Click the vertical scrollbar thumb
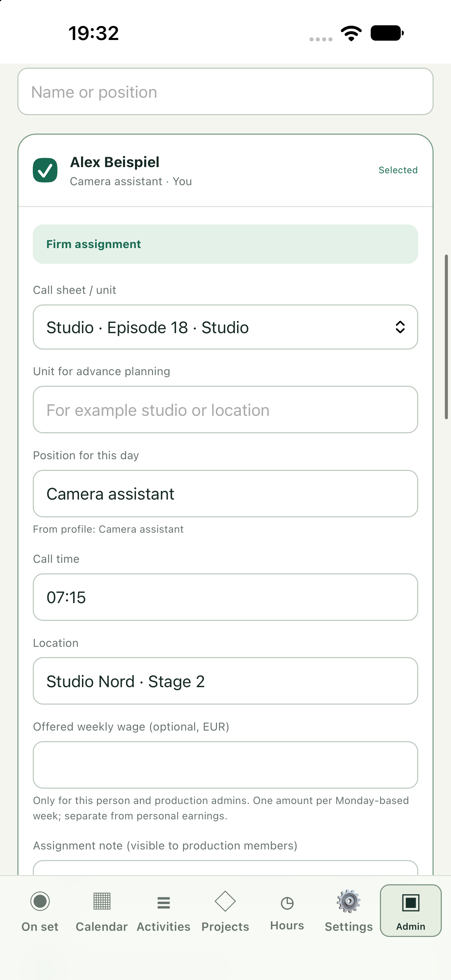The height and width of the screenshot is (980, 451). point(447,337)
